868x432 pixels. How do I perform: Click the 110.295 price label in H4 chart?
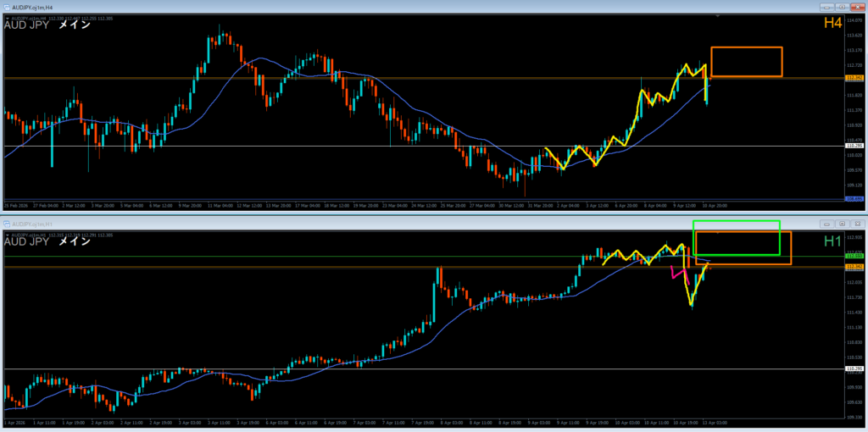(854, 147)
